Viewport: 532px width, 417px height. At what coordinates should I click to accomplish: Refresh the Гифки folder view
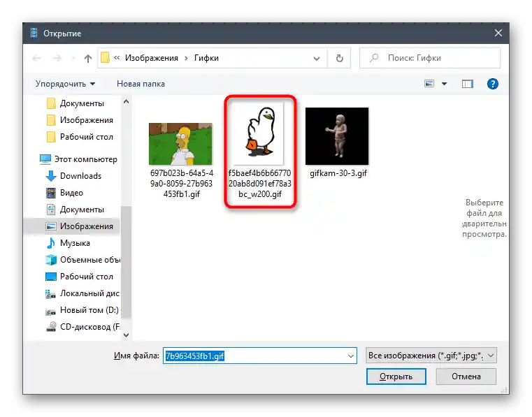339,58
